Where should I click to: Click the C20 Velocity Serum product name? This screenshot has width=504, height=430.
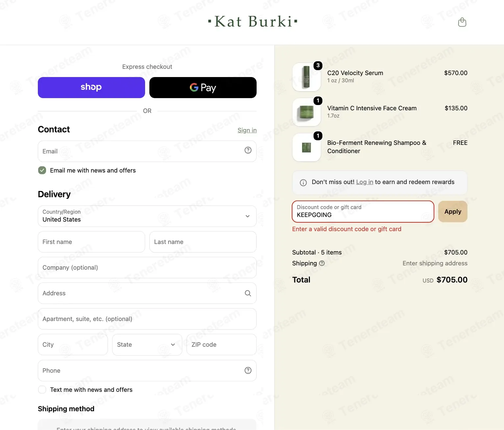355,73
